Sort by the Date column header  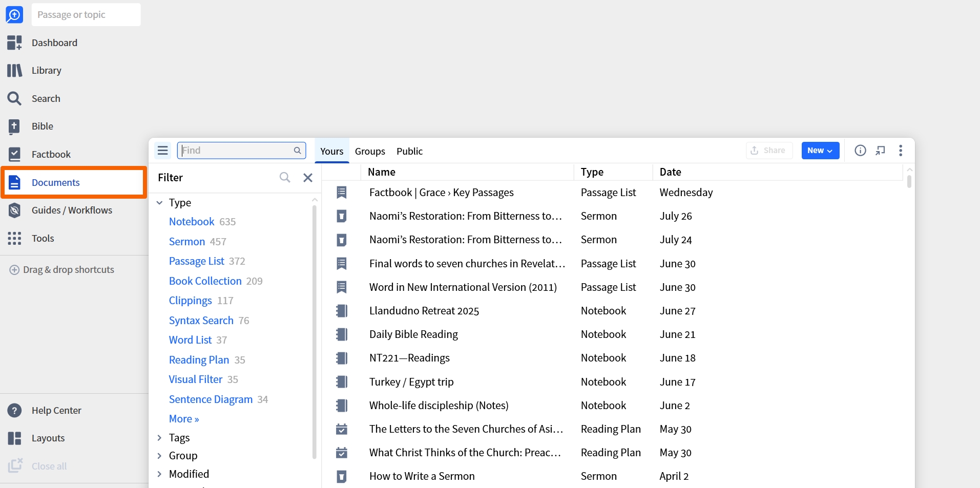click(671, 172)
